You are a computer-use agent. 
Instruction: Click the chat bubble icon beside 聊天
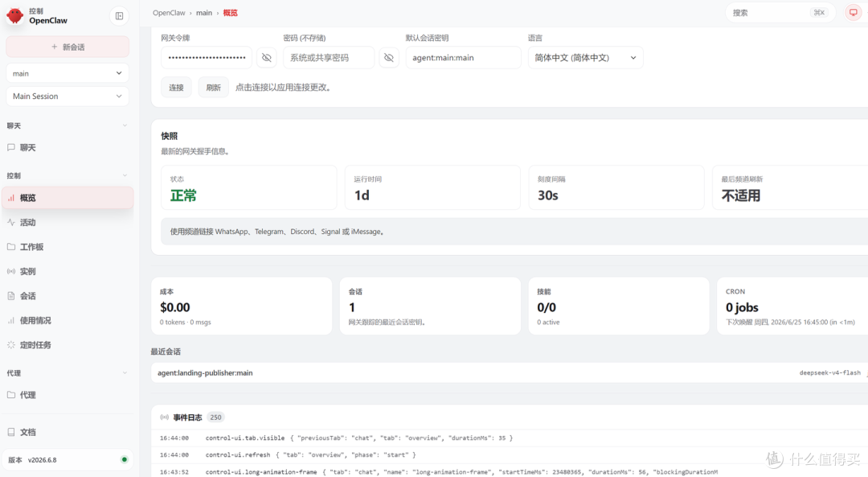point(11,148)
